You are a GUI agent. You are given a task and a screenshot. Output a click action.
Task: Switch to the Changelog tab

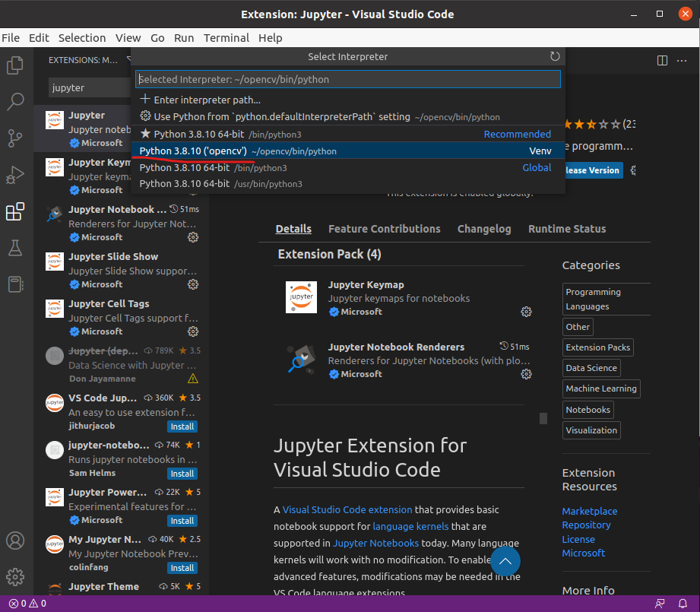[x=484, y=229]
